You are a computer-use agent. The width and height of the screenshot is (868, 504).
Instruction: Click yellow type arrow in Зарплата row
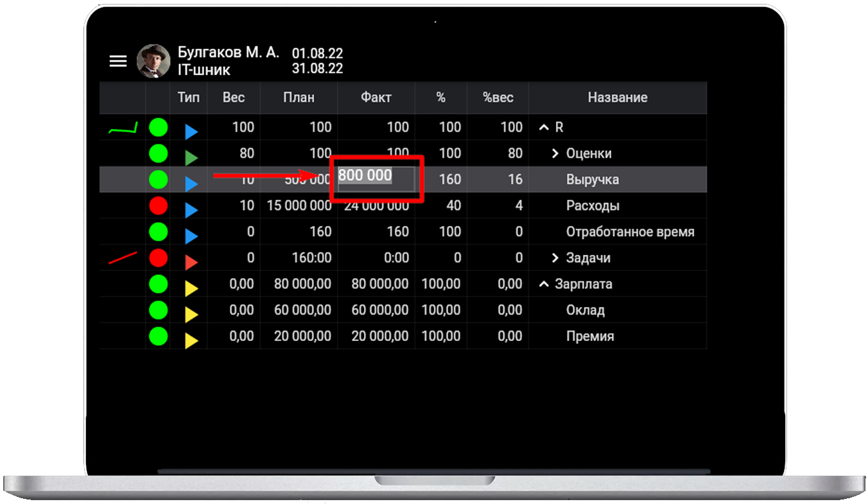pos(191,289)
